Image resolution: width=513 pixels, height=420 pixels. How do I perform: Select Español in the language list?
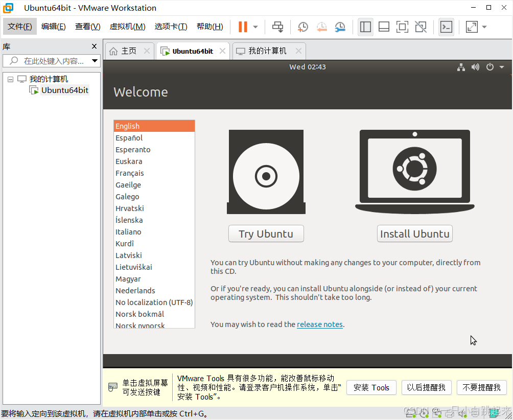point(154,138)
